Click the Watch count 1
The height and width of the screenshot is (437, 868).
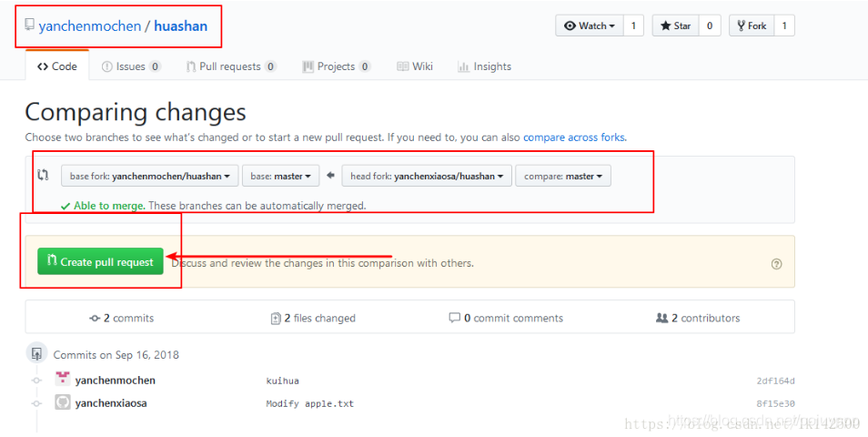[x=633, y=25]
